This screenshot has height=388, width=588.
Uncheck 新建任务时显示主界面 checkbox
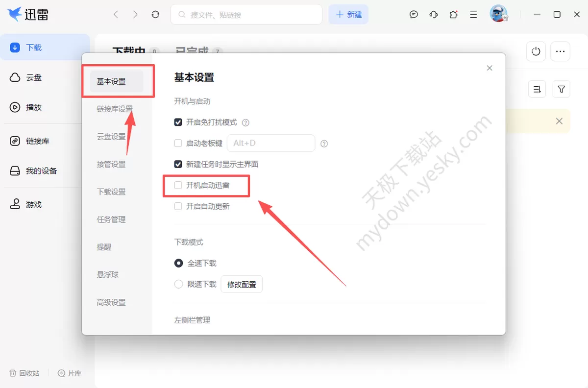click(x=178, y=164)
